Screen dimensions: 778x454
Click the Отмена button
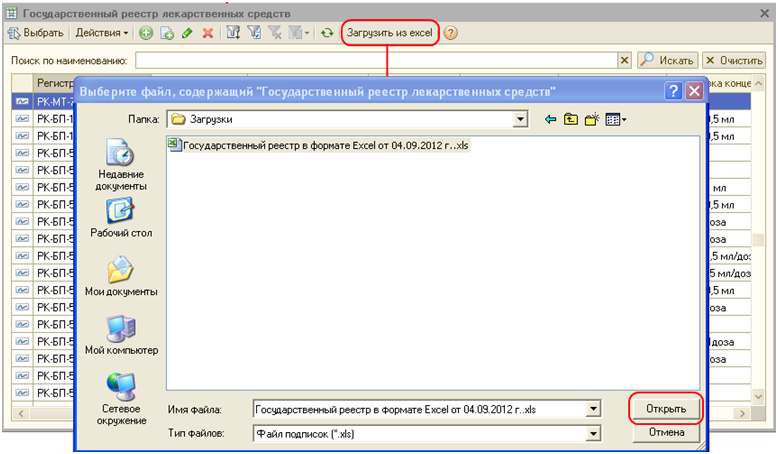tap(664, 433)
